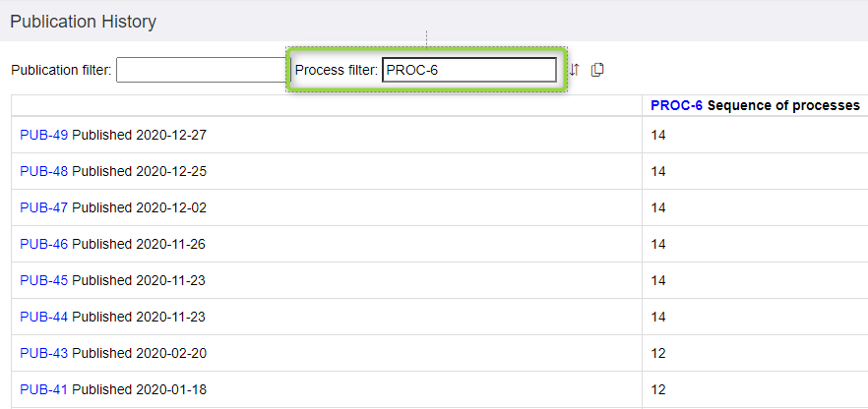Open publication PUB-49
Image resolution: width=868 pixels, height=409 pixels.
click(x=43, y=135)
